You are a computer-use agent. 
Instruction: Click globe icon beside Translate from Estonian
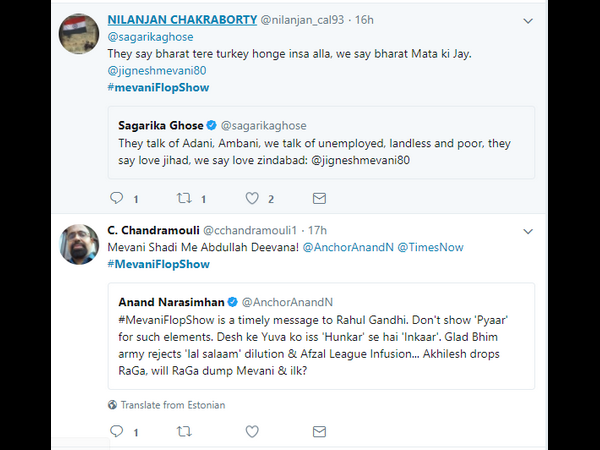tap(113, 405)
